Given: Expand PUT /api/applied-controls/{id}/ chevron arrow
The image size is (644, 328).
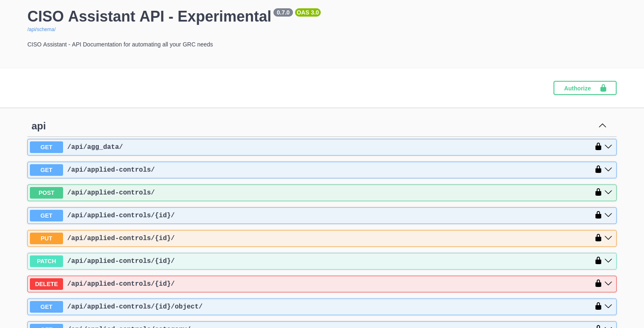Looking at the screenshot, I should (x=608, y=238).
